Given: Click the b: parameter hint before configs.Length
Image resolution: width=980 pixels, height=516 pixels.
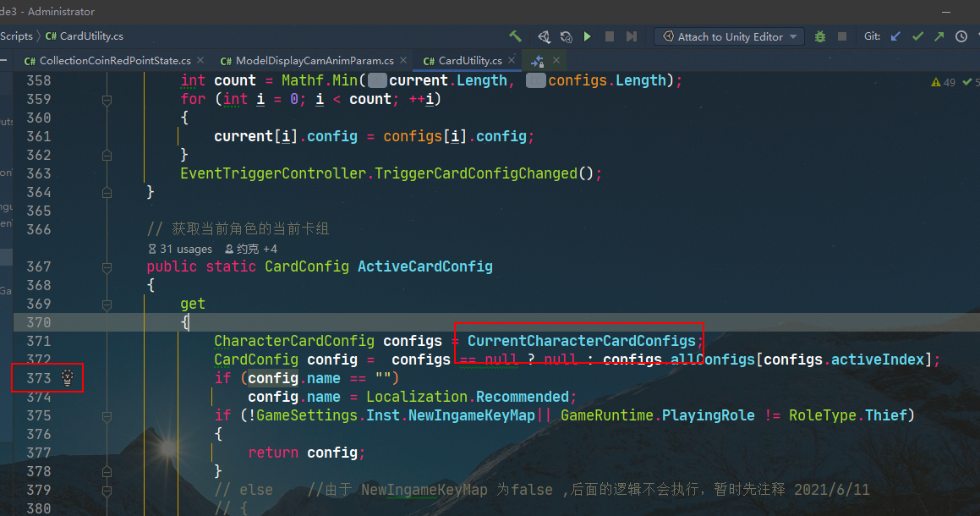Looking at the screenshot, I should pos(535,80).
